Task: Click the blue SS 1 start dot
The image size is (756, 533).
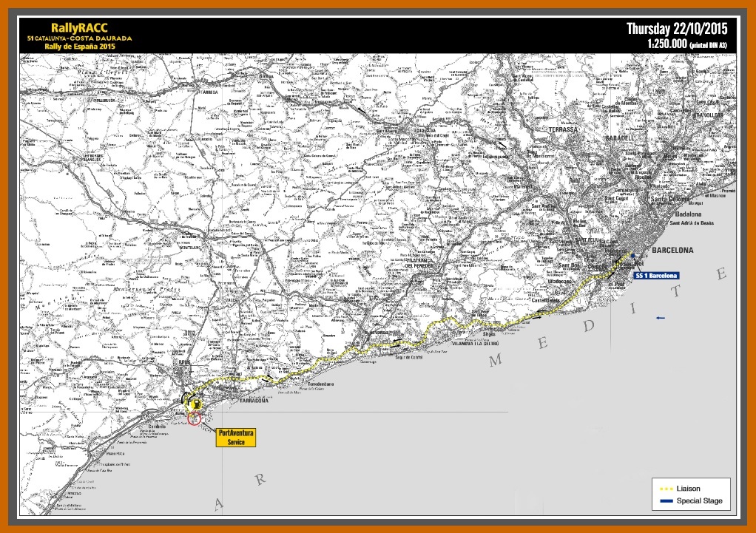Action: (x=633, y=256)
